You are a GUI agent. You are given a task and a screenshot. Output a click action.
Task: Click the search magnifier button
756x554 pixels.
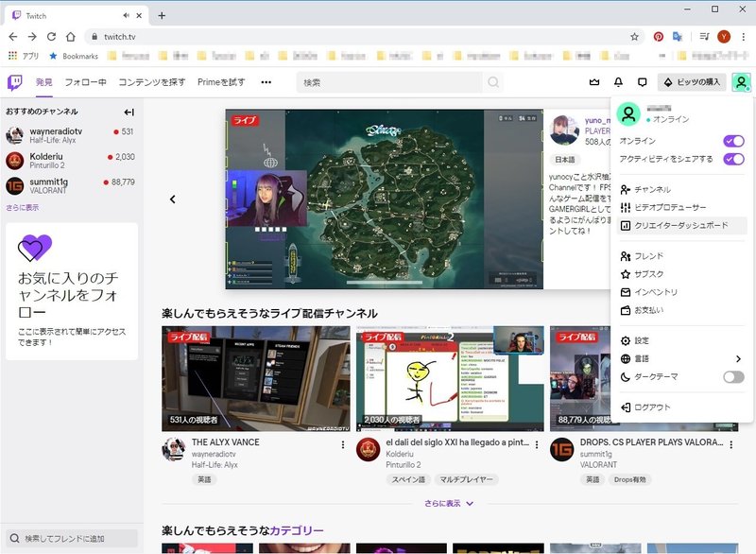click(492, 82)
